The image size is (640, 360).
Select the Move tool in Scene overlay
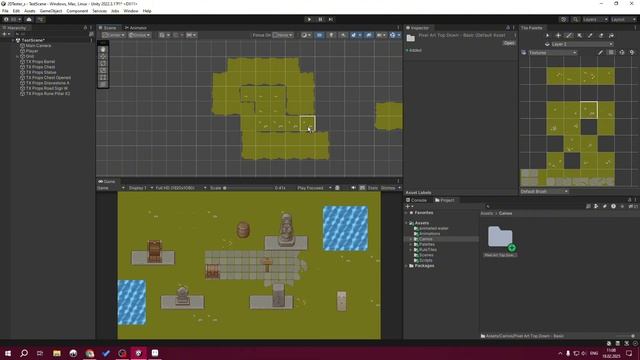coord(103,56)
